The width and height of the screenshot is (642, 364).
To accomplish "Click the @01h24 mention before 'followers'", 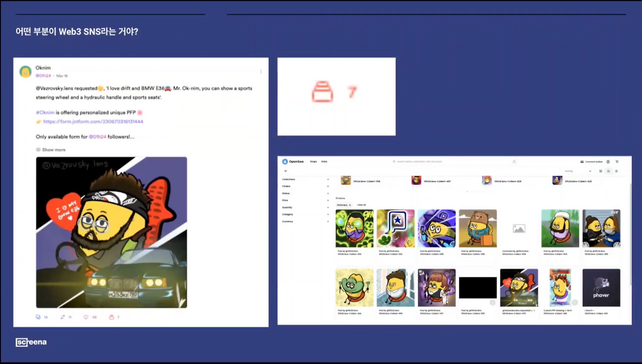I will (x=97, y=136).
